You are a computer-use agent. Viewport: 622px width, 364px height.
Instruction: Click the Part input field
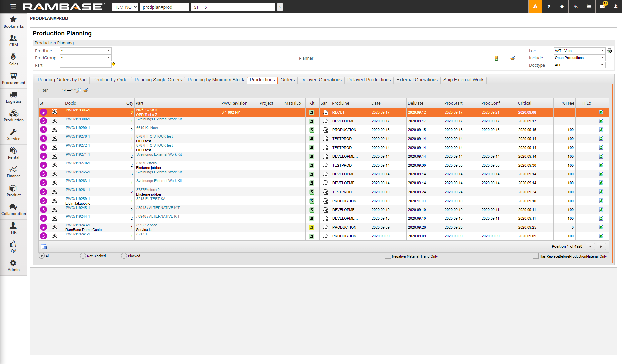pos(86,65)
